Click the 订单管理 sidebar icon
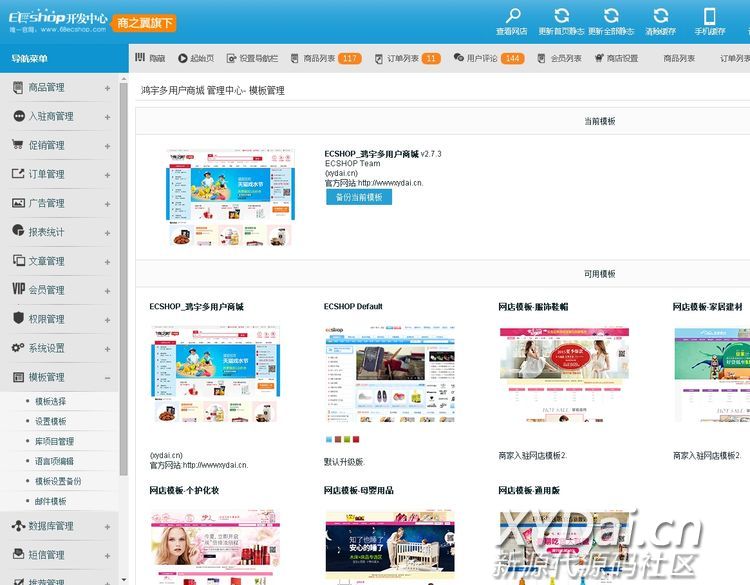750x585 pixels. point(18,173)
